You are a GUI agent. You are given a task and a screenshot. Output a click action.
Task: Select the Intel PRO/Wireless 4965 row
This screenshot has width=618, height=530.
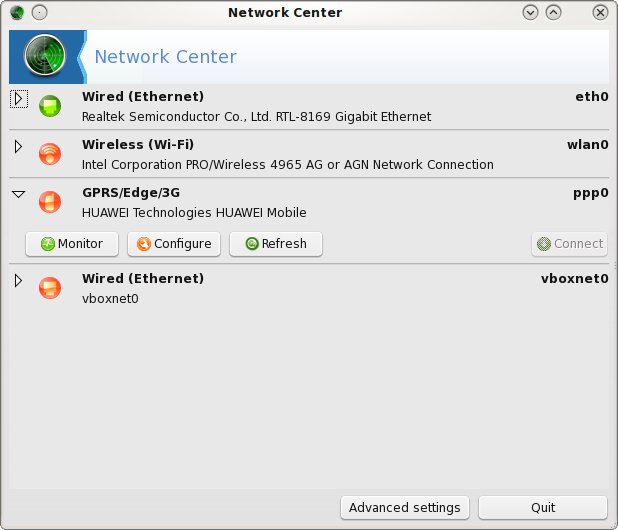tap(309, 154)
